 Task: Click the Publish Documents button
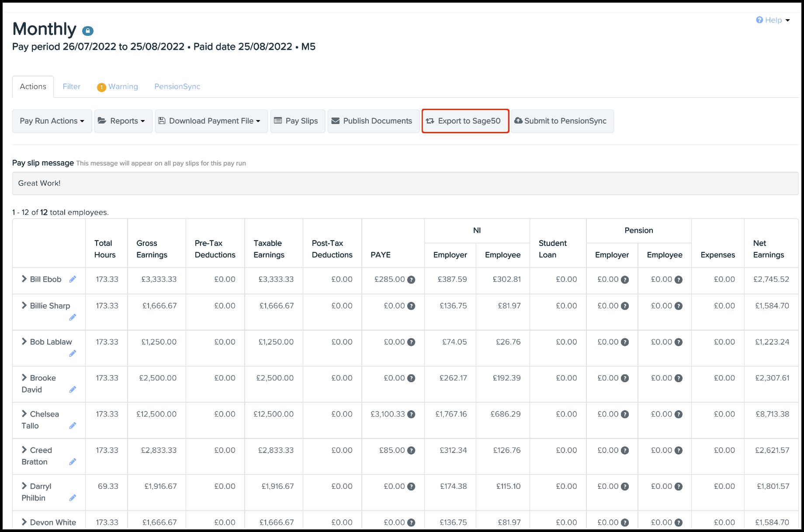tap(373, 121)
